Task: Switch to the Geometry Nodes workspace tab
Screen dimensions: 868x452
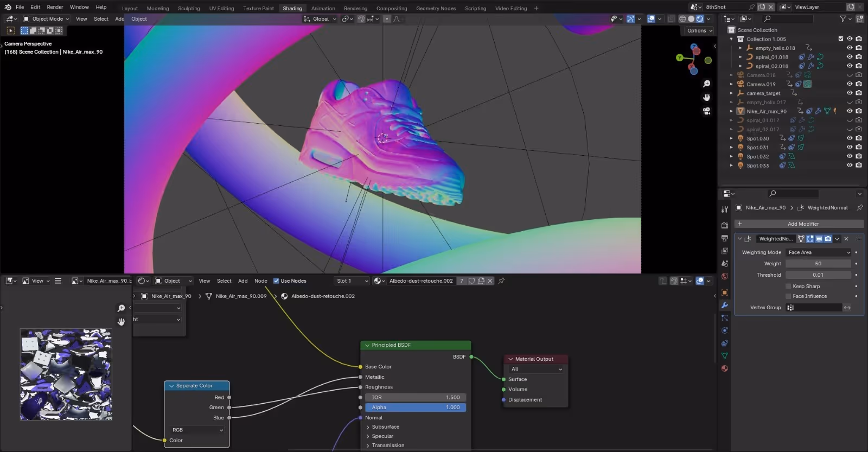Action: click(x=436, y=8)
